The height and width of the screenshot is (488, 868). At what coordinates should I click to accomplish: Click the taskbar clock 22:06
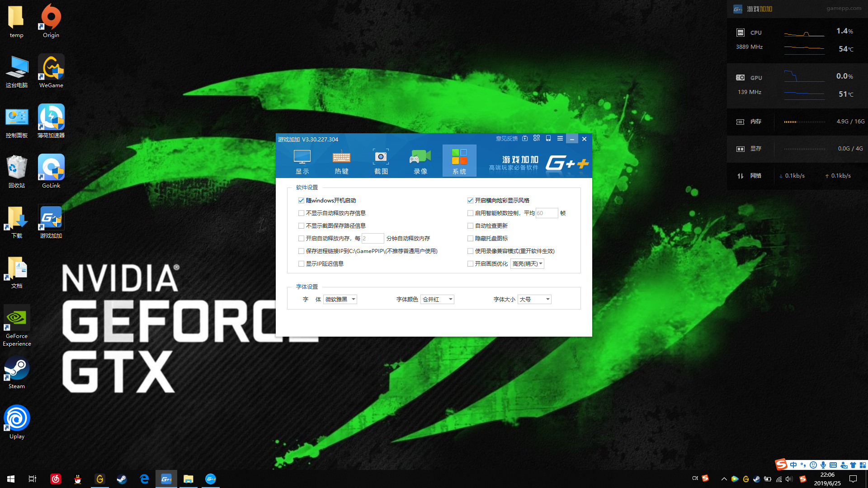pos(827,479)
